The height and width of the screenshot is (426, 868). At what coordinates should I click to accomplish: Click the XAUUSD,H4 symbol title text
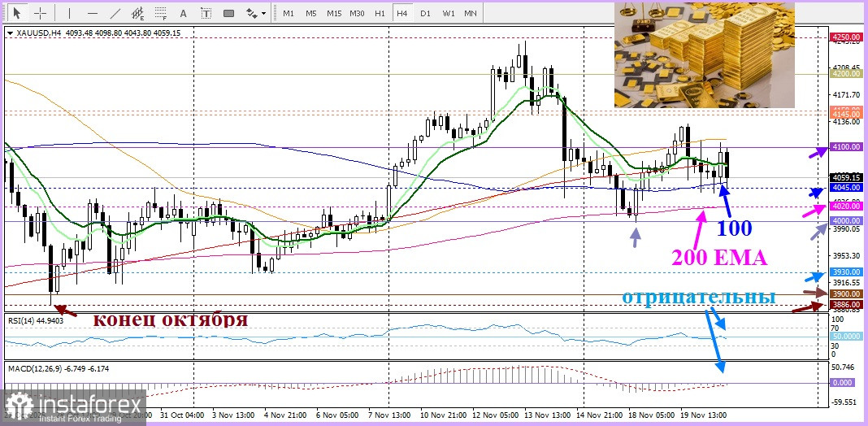pyautogui.click(x=37, y=33)
